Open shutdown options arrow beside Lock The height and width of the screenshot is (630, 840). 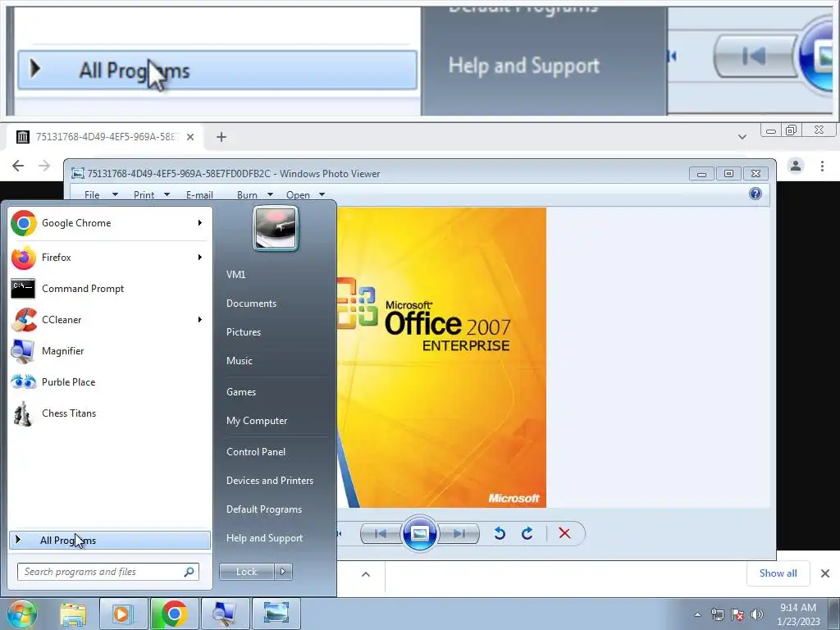283,572
